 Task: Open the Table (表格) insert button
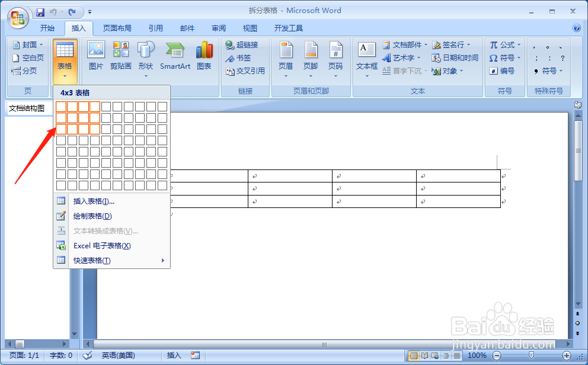(x=65, y=60)
